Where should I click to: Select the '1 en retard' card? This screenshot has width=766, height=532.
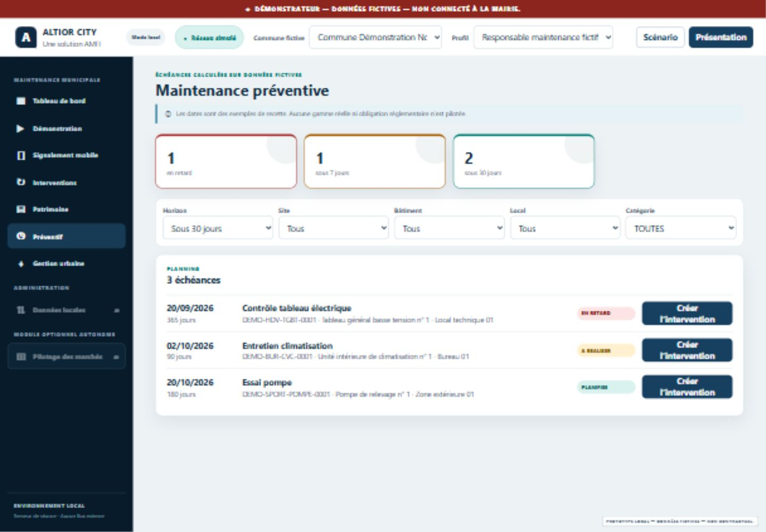226,161
